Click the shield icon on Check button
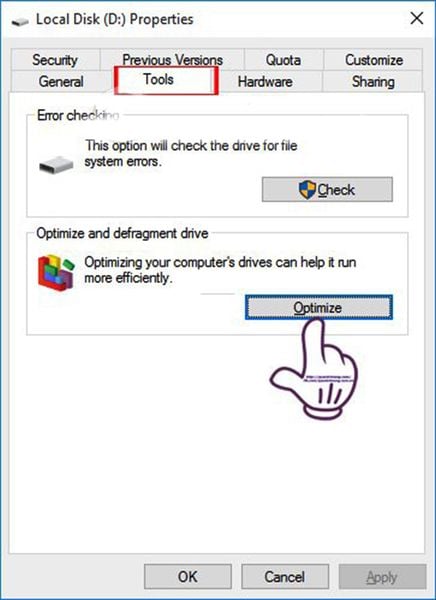Image resolution: width=436 pixels, height=600 pixels. (307, 189)
